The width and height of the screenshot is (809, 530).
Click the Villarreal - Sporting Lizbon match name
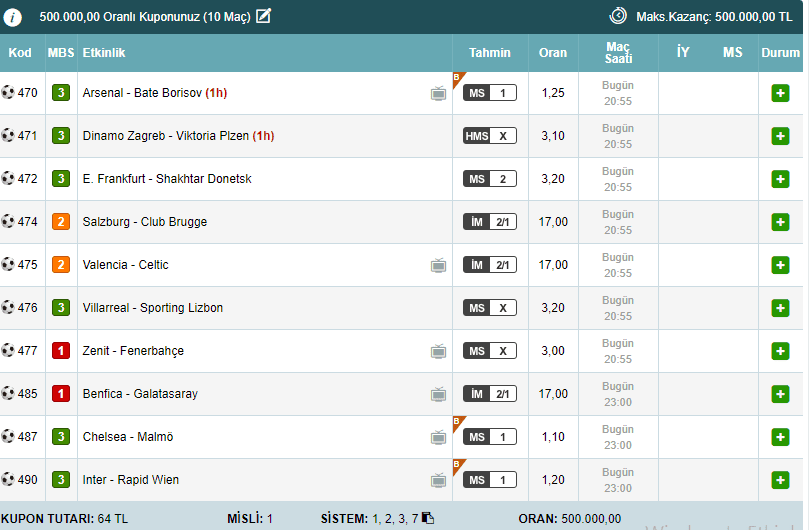[x=153, y=308]
